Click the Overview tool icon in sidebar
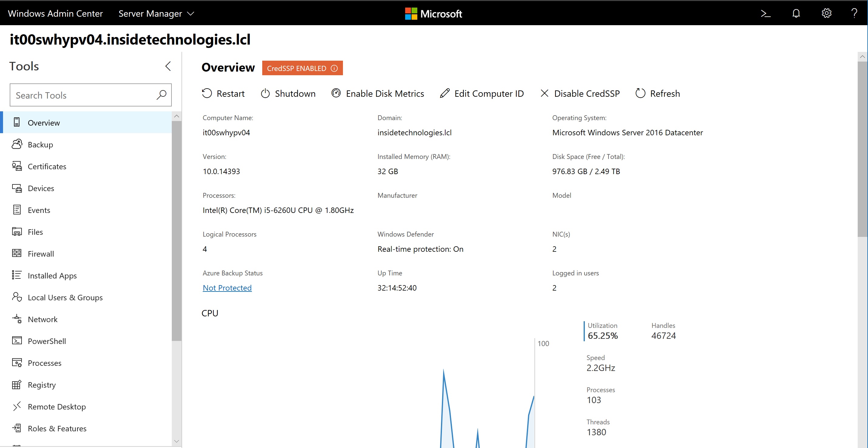 (x=16, y=122)
